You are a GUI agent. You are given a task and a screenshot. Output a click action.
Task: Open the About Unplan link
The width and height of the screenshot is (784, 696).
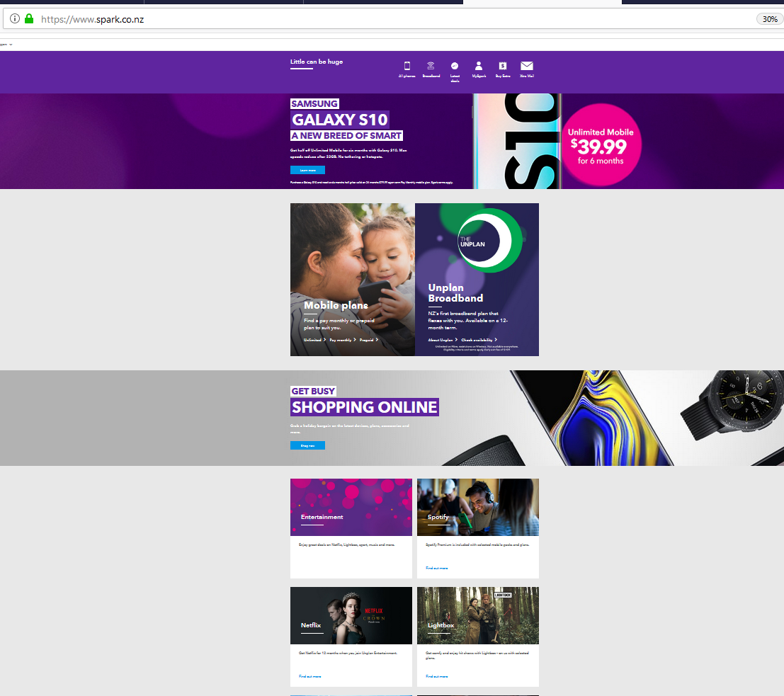[443, 340]
